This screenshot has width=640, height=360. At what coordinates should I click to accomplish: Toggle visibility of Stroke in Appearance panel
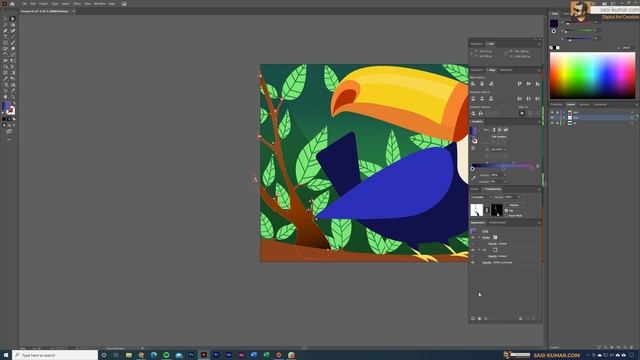(x=473, y=237)
